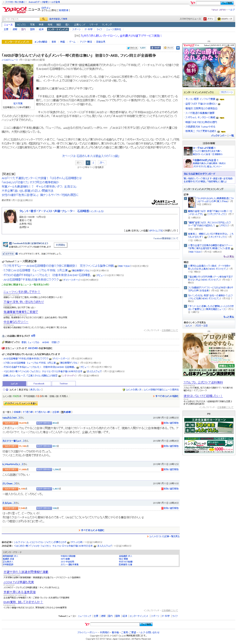This screenshot has width=237, height=644.
Task: Select the 写真 navigation tab
Action: click(x=32, y=25)
